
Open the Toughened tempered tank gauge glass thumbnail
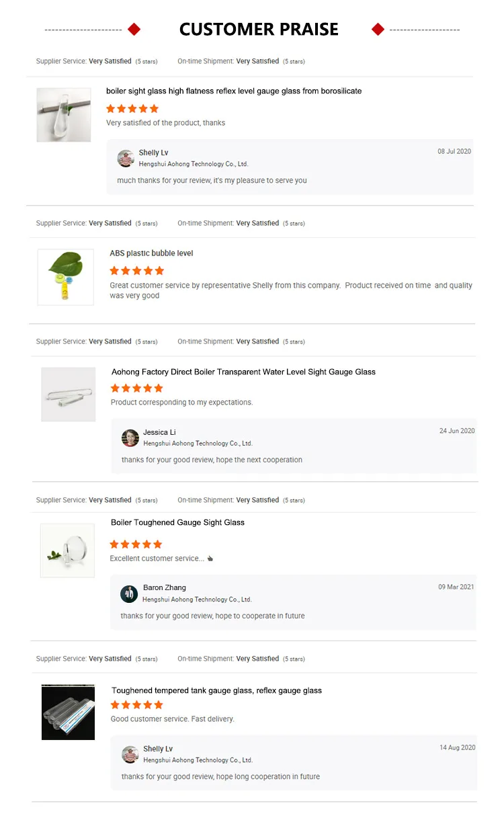pyautogui.click(x=69, y=712)
